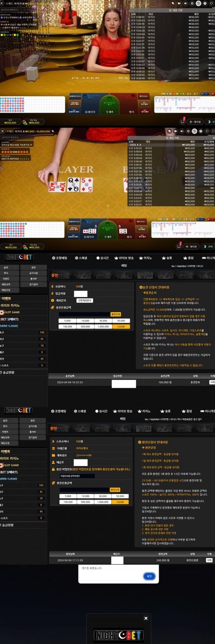Submit with the 충전신청 button
The image size is (215, 644).
click(116, 314)
